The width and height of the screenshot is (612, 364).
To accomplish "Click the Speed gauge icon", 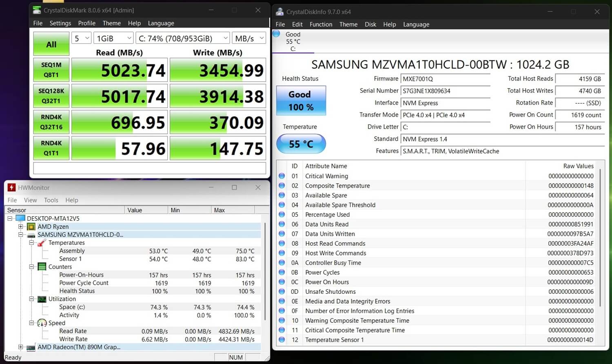I will point(42,323).
